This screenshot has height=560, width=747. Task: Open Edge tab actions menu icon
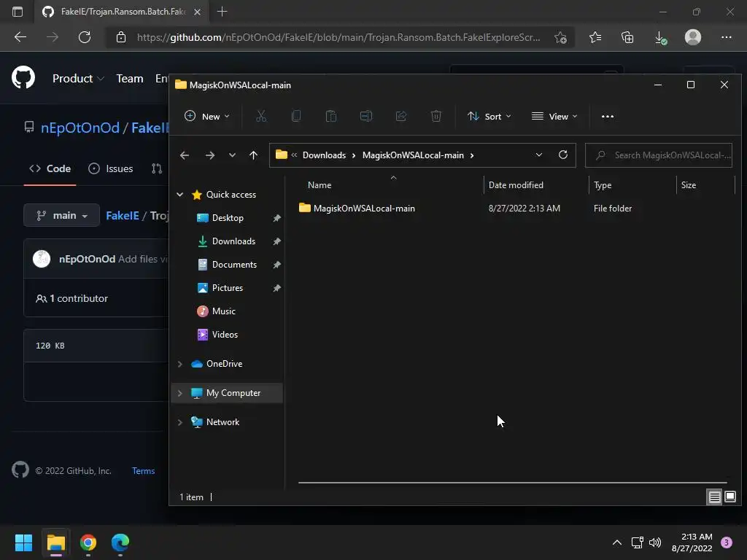18,12
